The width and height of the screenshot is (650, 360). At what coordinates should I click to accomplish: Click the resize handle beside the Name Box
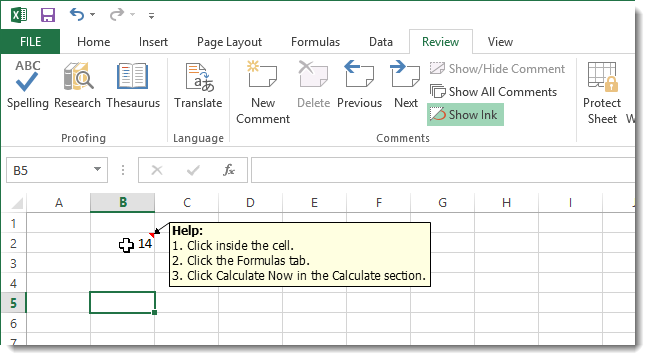tap(123, 170)
